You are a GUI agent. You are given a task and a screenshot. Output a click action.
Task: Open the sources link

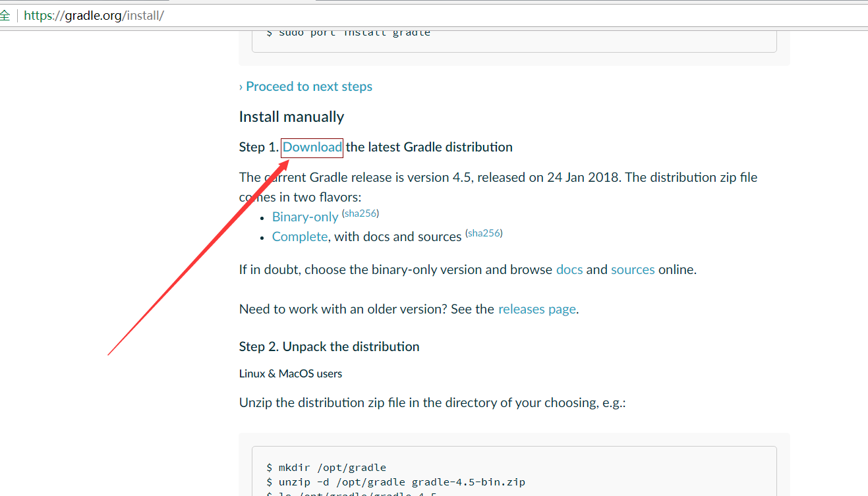tap(633, 269)
